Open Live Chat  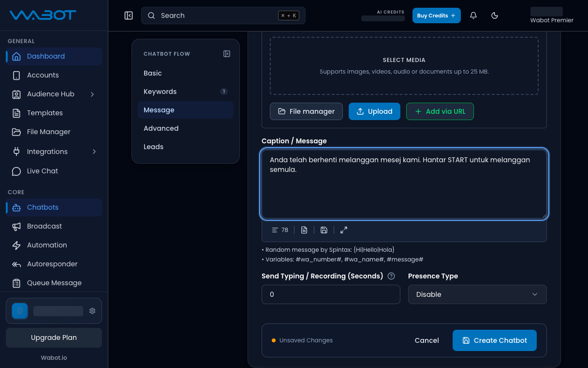(54, 171)
